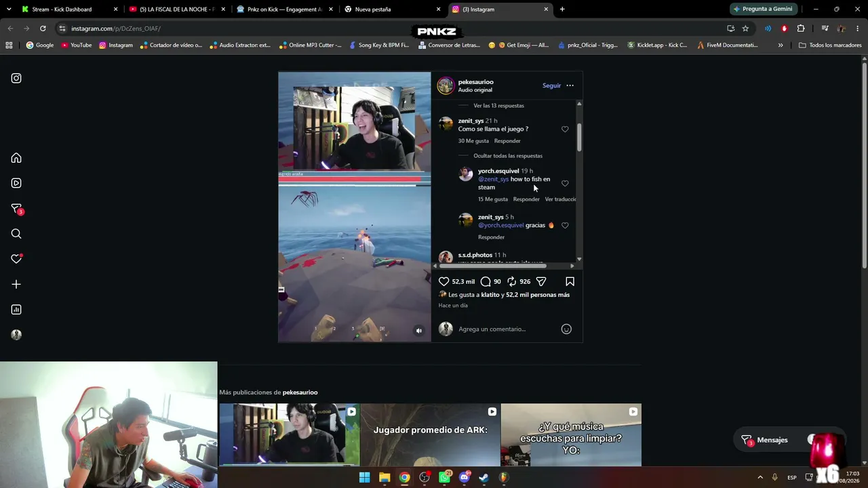Open 'Todos los marcadores' folder
868x488 pixels.
830,45
